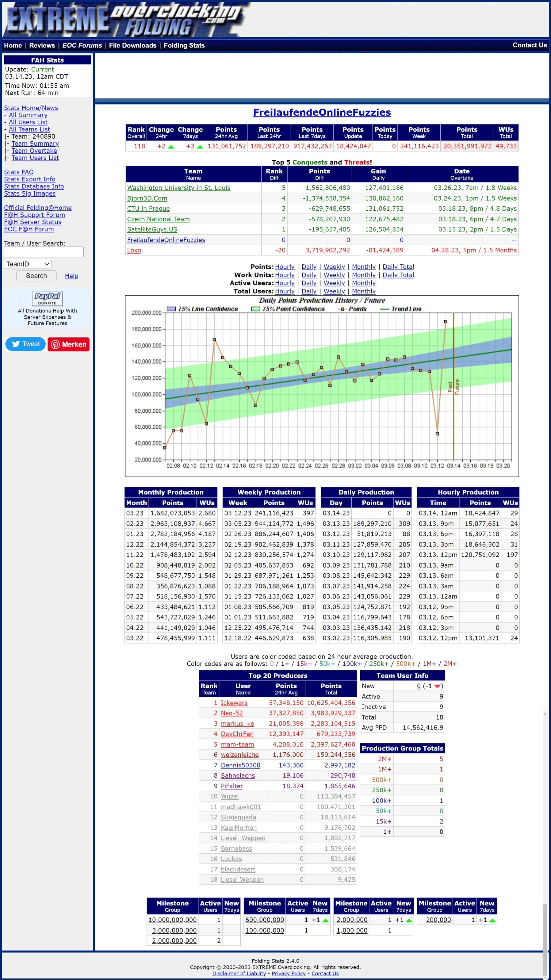Open 200,000 milestone group
Viewport: 551px width, 980px height.
point(438,920)
